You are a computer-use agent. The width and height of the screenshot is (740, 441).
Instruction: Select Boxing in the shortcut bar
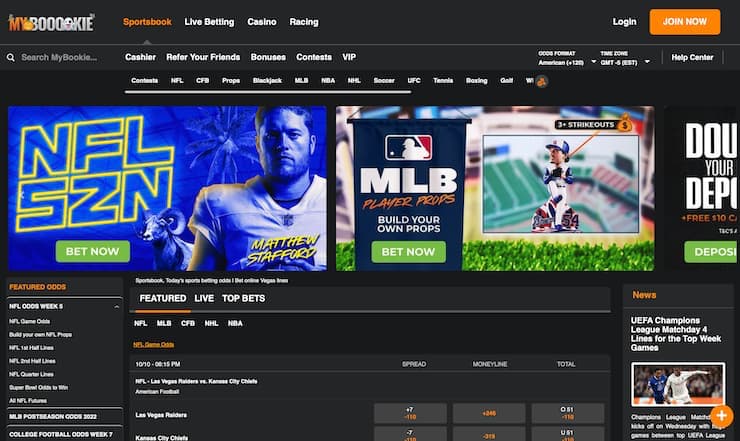(x=476, y=81)
